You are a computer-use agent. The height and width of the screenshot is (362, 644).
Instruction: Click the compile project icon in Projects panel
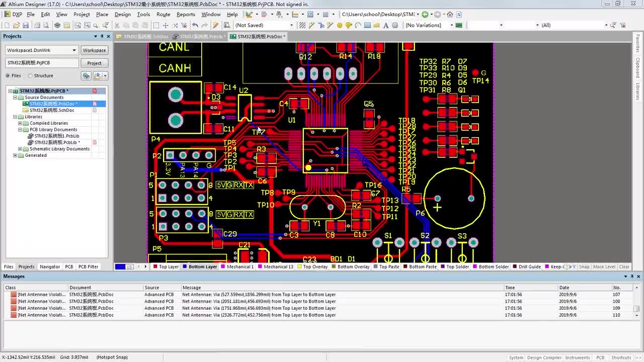point(86,76)
